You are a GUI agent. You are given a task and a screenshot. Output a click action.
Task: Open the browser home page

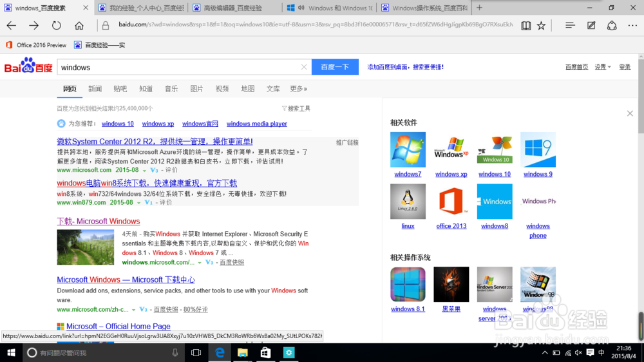pyautogui.click(x=79, y=26)
